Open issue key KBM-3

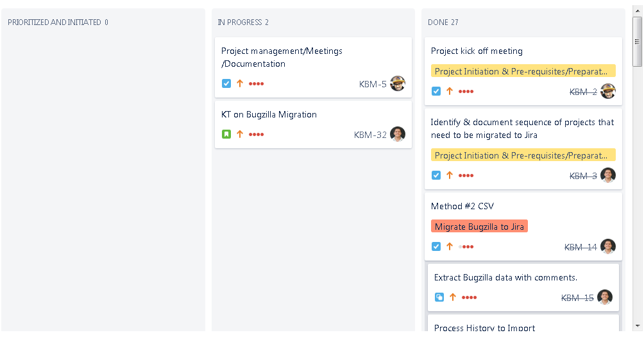coord(583,176)
